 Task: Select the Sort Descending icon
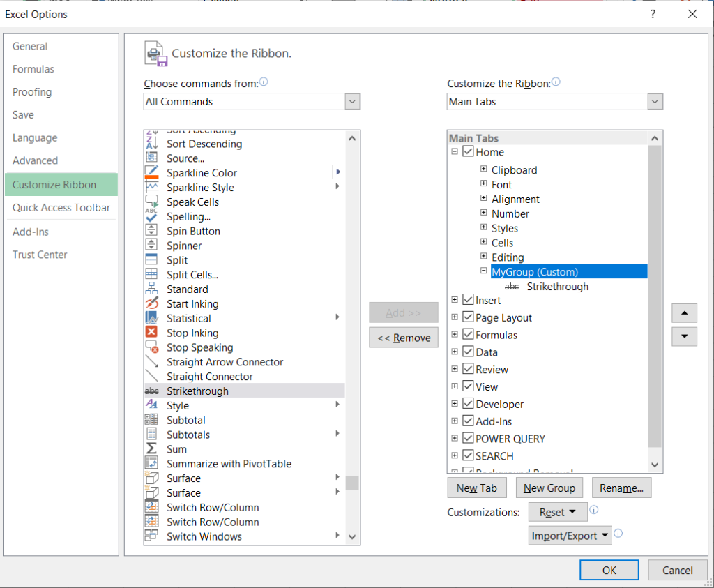(151, 144)
